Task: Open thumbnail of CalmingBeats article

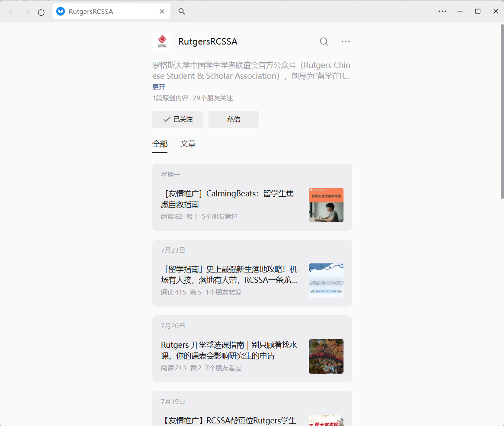Action: pyautogui.click(x=326, y=205)
